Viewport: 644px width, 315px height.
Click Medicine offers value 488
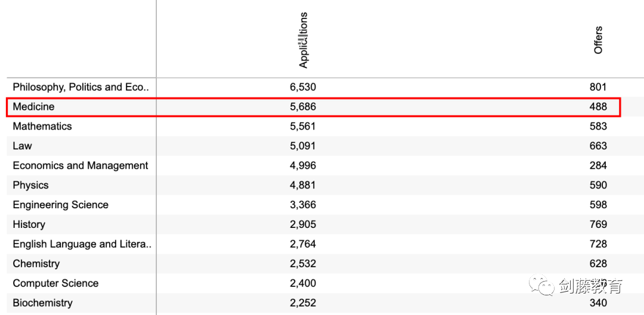(x=598, y=107)
